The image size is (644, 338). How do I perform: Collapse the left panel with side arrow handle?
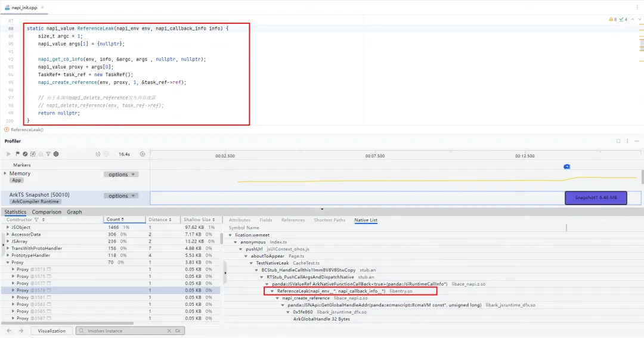click(3, 245)
